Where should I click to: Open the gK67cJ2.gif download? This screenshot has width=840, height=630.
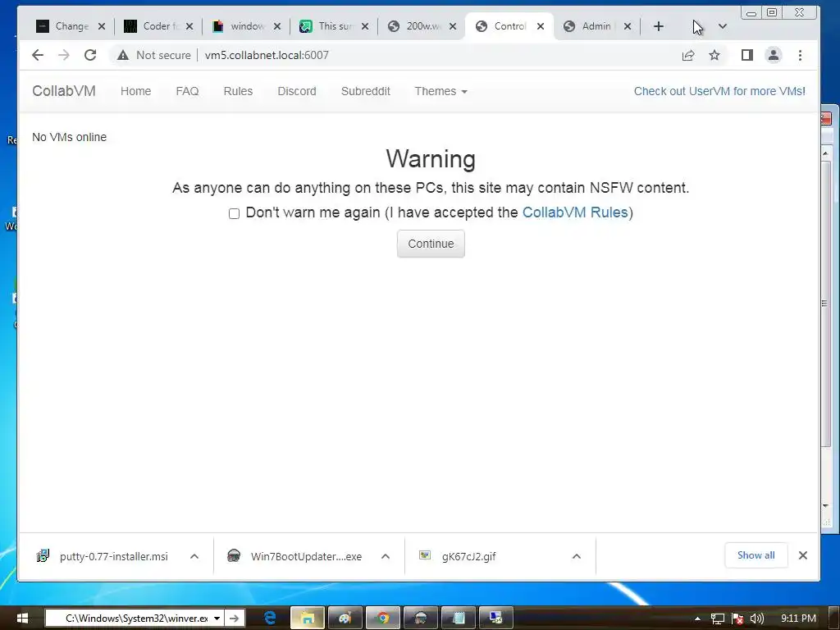pos(468,556)
